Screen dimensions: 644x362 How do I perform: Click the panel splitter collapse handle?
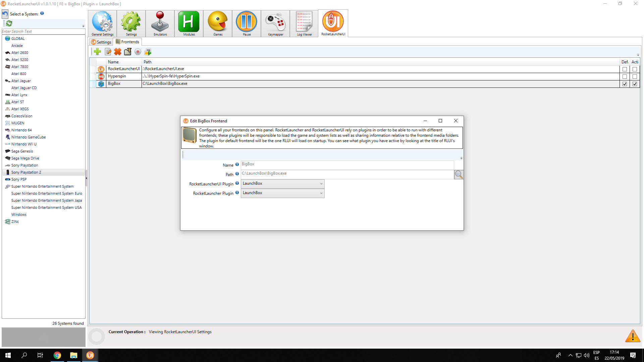coord(87,179)
